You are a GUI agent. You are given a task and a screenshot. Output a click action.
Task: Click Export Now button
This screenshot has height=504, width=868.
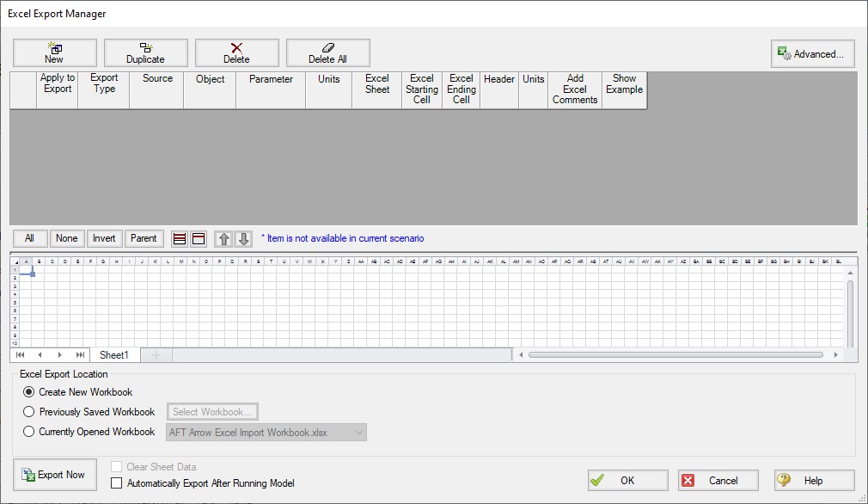(55, 475)
